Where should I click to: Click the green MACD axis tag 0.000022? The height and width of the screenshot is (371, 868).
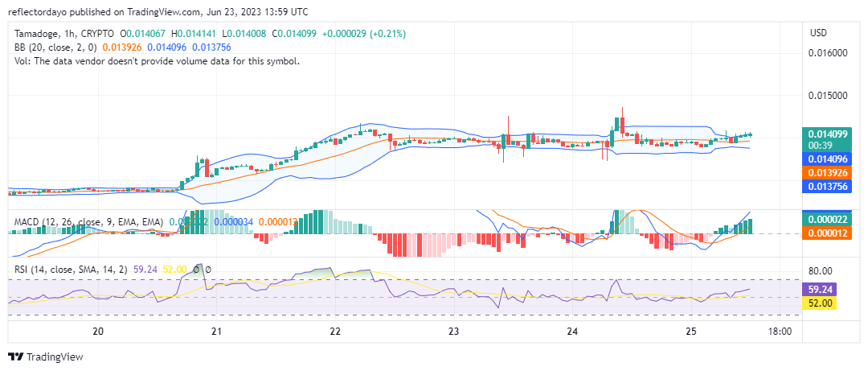[828, 220]
